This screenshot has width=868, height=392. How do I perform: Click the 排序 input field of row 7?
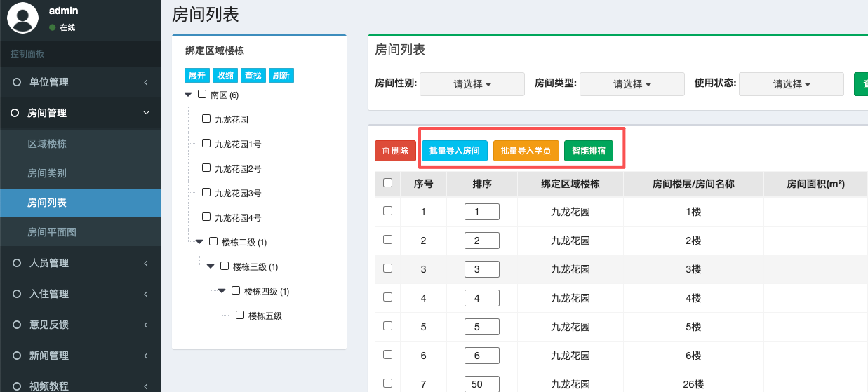click(x=481, y=384)
